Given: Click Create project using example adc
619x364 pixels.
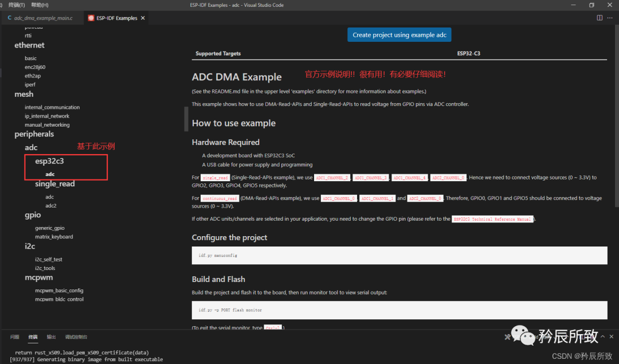Looking at the screenshot, I should click(399, 35).
